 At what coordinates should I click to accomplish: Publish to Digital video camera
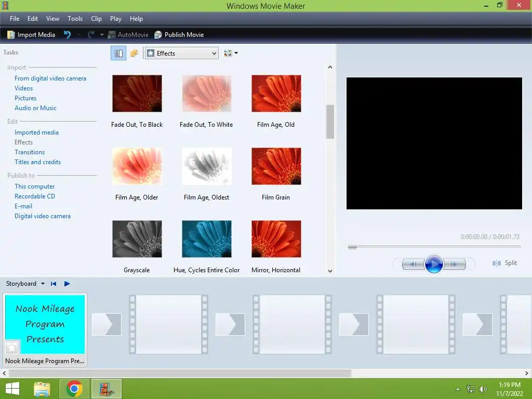click(x=43, y=216)
